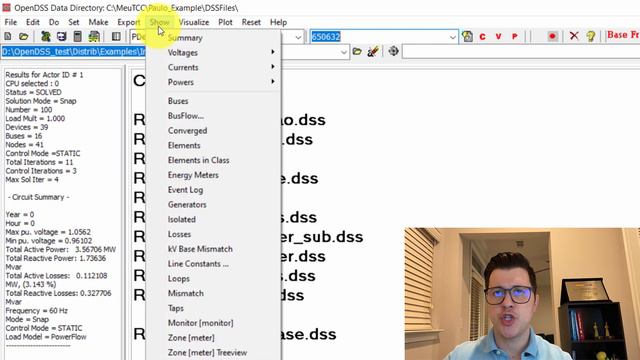Image resolution: width=640 pixels, height=360 pixels.
Task: Click the gear-wheel icon beside pencil
Action: point(393,51)
